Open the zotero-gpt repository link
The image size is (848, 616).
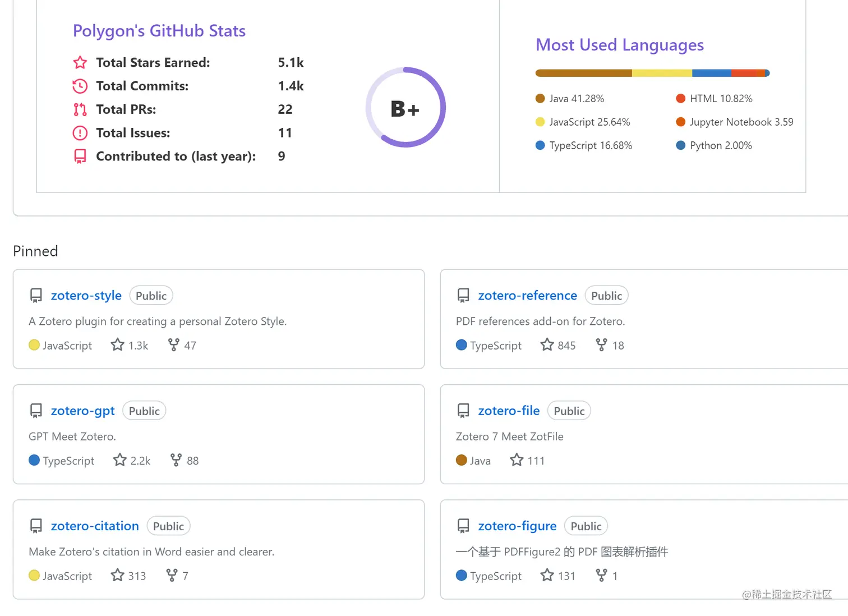82,411
